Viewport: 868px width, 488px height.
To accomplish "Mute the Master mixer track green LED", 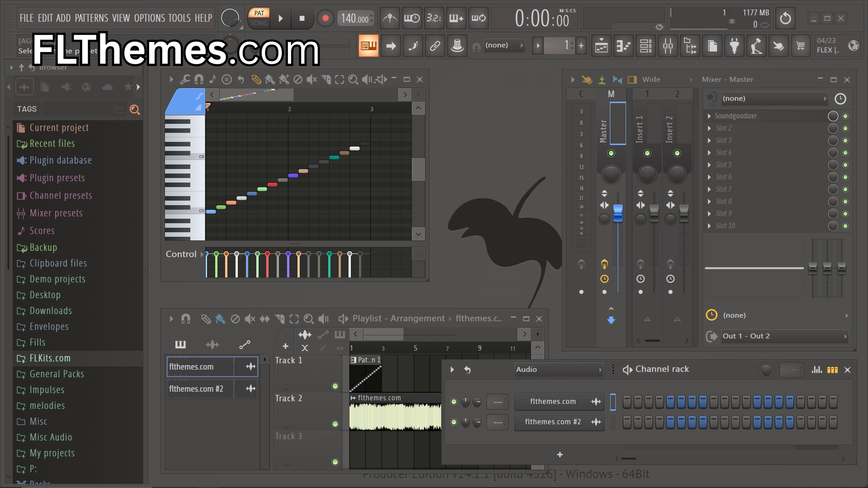I will tap(611, 153).
